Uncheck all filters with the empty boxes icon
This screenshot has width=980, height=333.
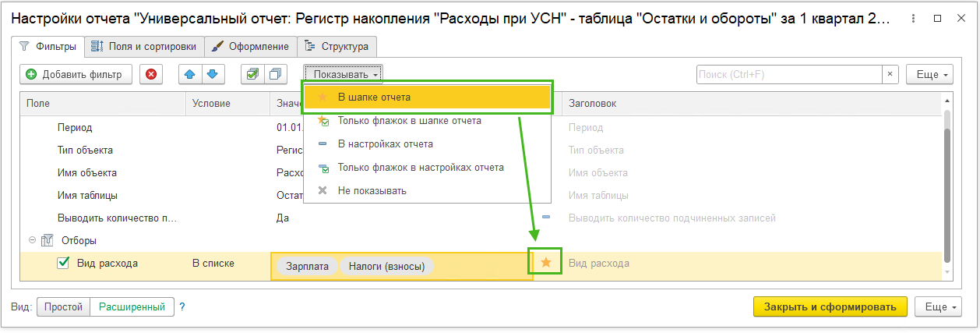click(276, 74)
